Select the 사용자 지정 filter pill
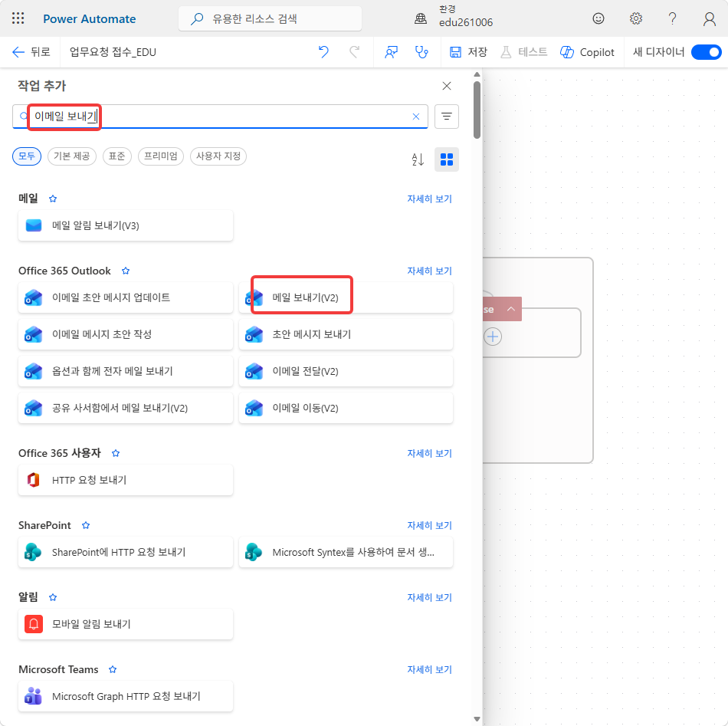This screenshot has height=726, width=728. [x=218, y=156]
